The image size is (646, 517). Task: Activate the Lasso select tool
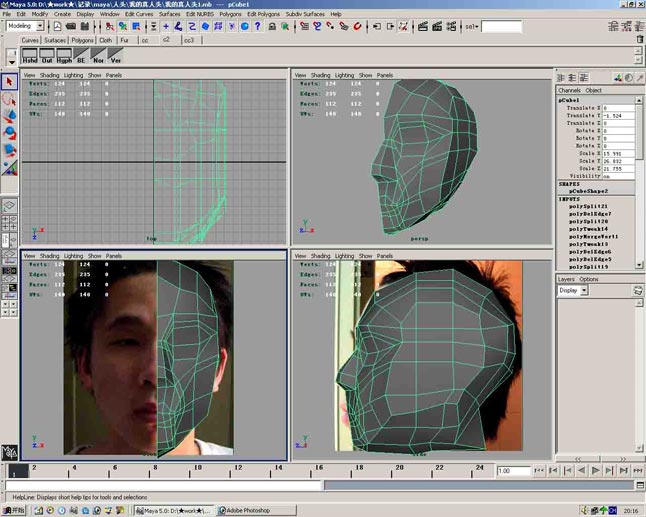click(x=9, y=99)
